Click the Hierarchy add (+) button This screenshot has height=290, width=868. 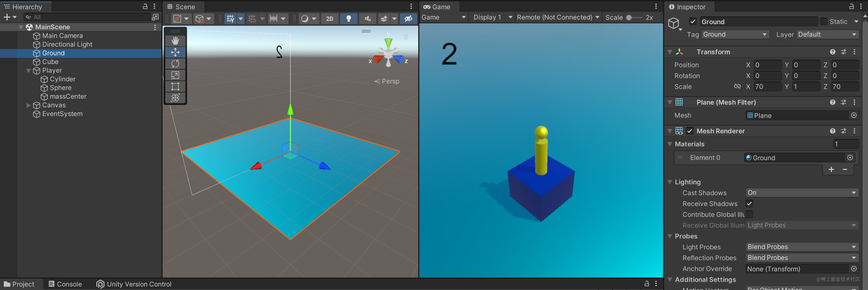pyautogui.click(x=7, y=17)
